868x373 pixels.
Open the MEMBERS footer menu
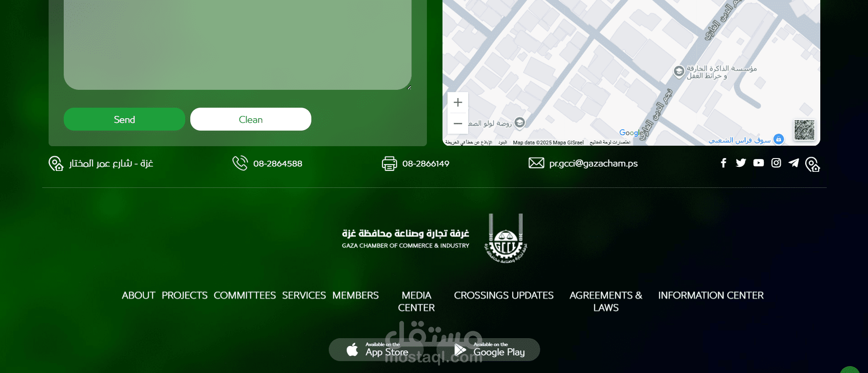click(x=355, y=295)
